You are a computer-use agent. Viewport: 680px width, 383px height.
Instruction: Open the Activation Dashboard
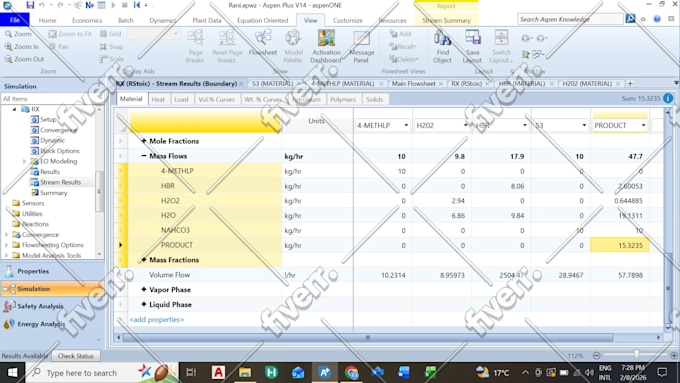point(326,46)
